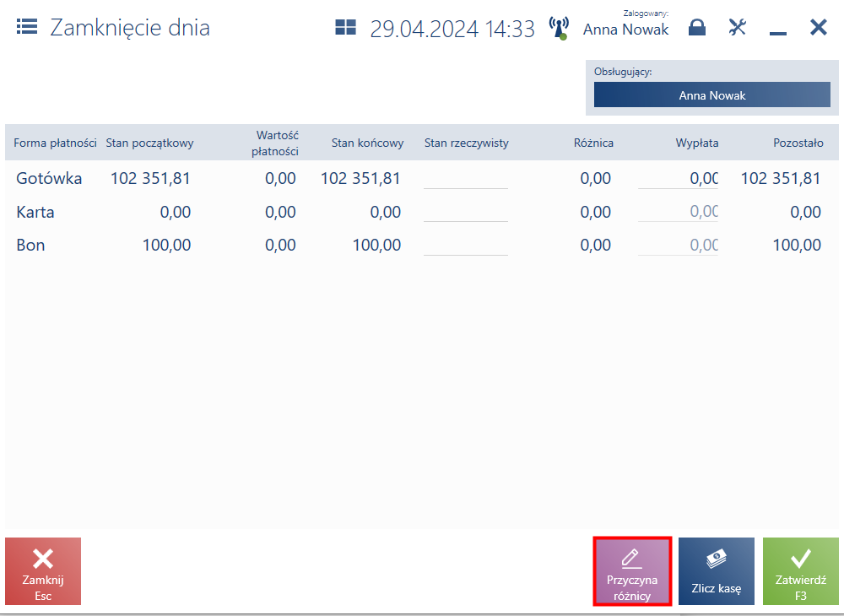The height and width of the screenshot is (616, 844).
Task: Click the Stan rzeczywisty field for Gotówka
Action: click(x=466, y=179)
